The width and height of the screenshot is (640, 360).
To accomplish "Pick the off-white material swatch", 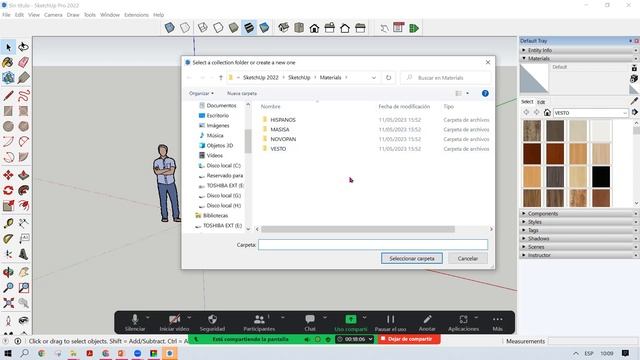I will point(601,130).
